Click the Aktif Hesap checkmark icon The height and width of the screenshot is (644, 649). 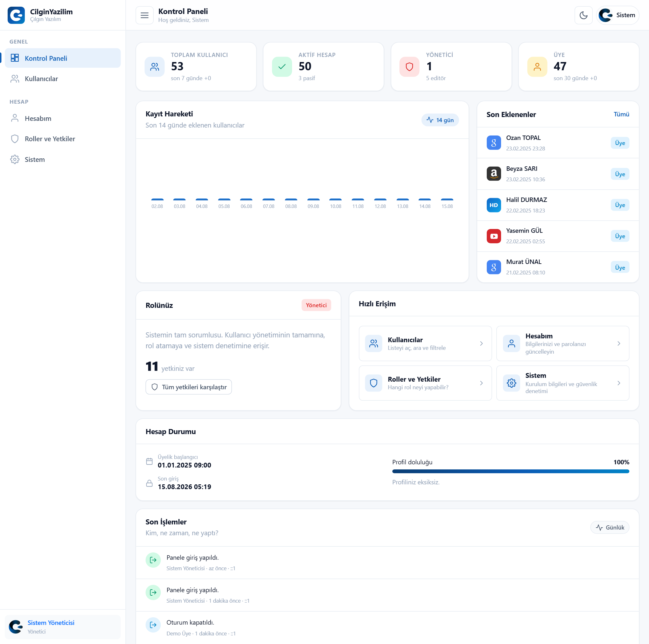click(x=282, y=67)
